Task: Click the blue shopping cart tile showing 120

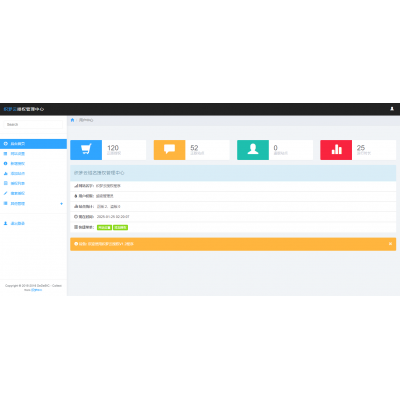Action: [x=108, y=150]
